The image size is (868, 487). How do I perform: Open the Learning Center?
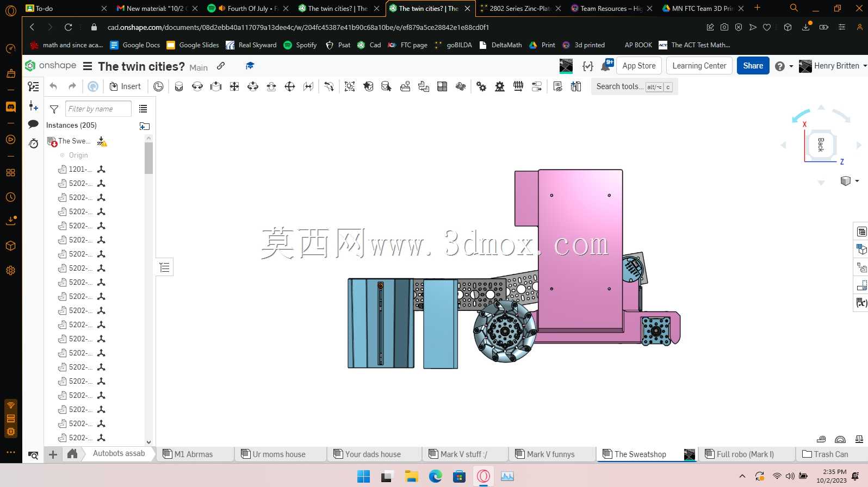pos(699,66)
